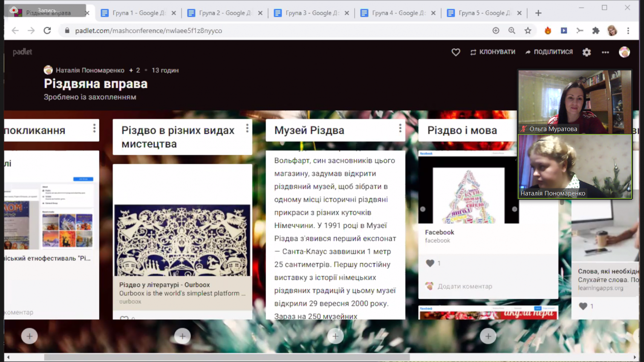The width and height of the screenshot is (644, 362).
Task: Click the install app plus icon in address bar
Action: click(496, 31)
